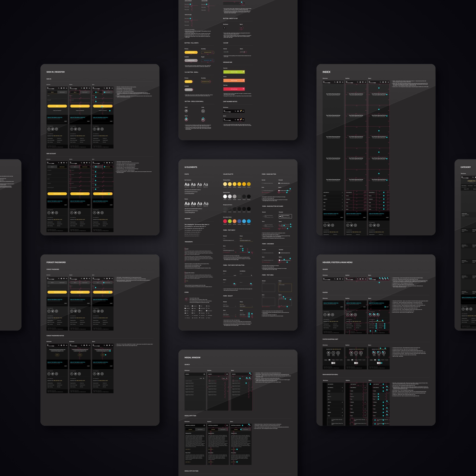
Task: Select Sign In tab in New Account wireframe
Action: point(52,167)
